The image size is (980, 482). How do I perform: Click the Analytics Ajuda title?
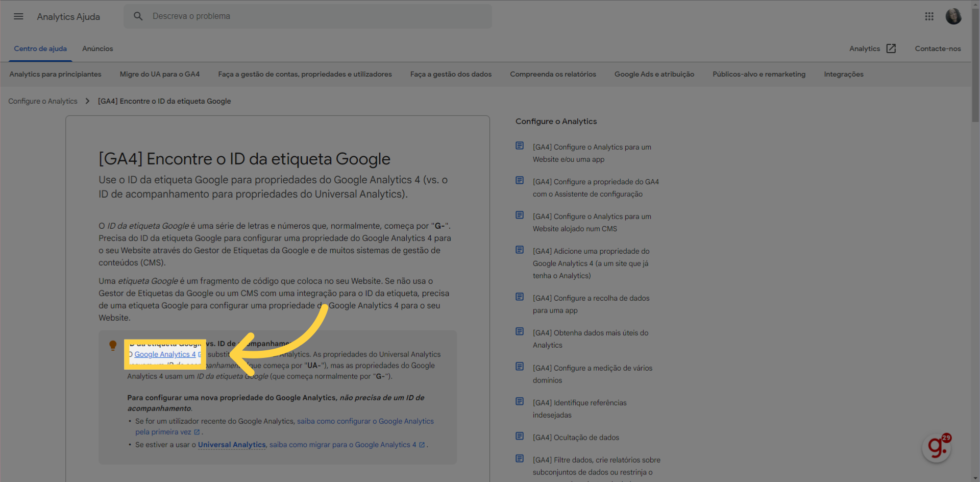68,17
